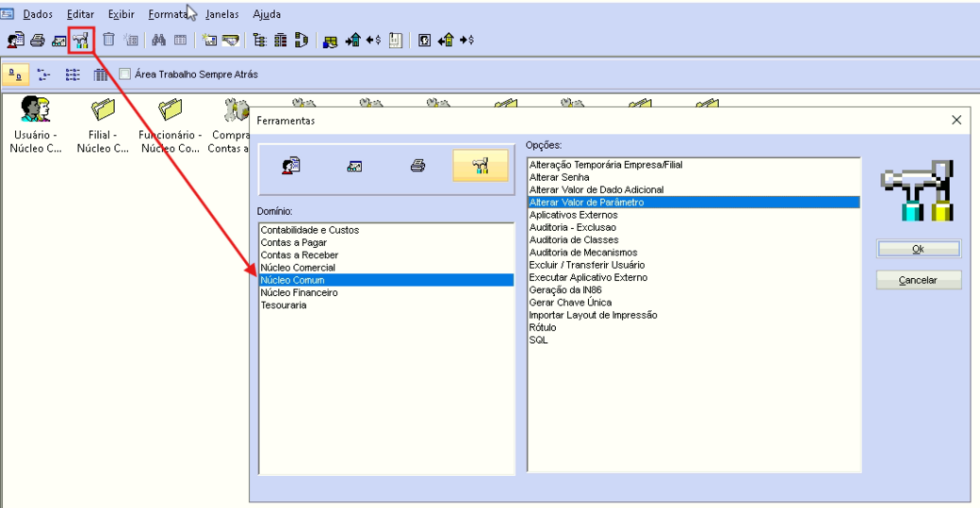Screen dimensions: 980x508
Task: Click the highlighted Ferramentas toolbar icon
Action: [x=81, y=41]
